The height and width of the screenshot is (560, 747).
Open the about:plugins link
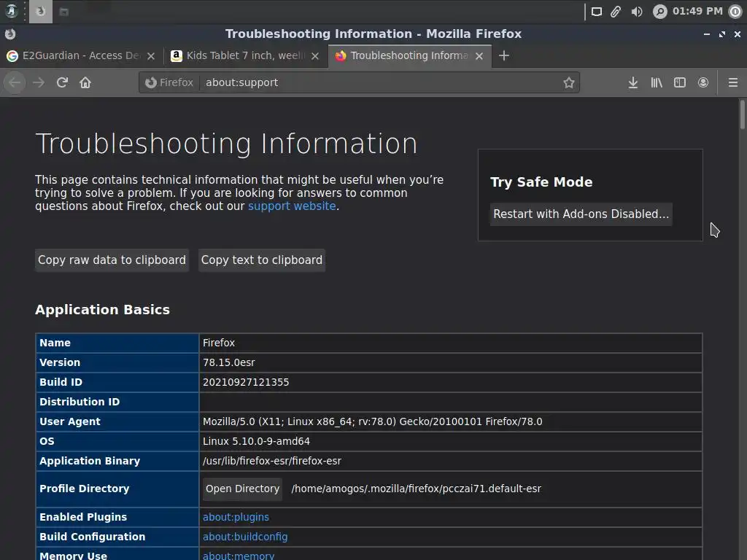[x=236, y=517]
